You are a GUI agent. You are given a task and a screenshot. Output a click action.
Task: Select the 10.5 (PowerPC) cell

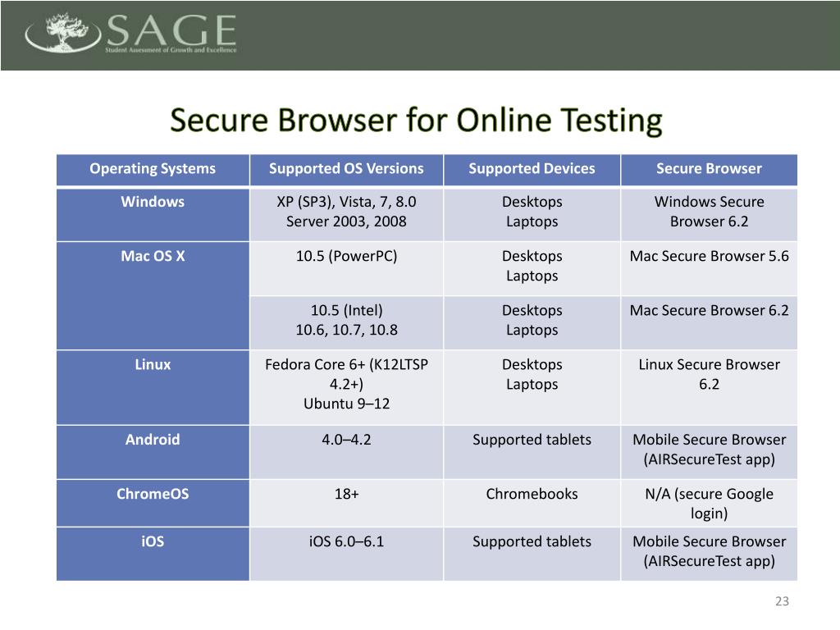pyautogui.click(x=346, y=268)
